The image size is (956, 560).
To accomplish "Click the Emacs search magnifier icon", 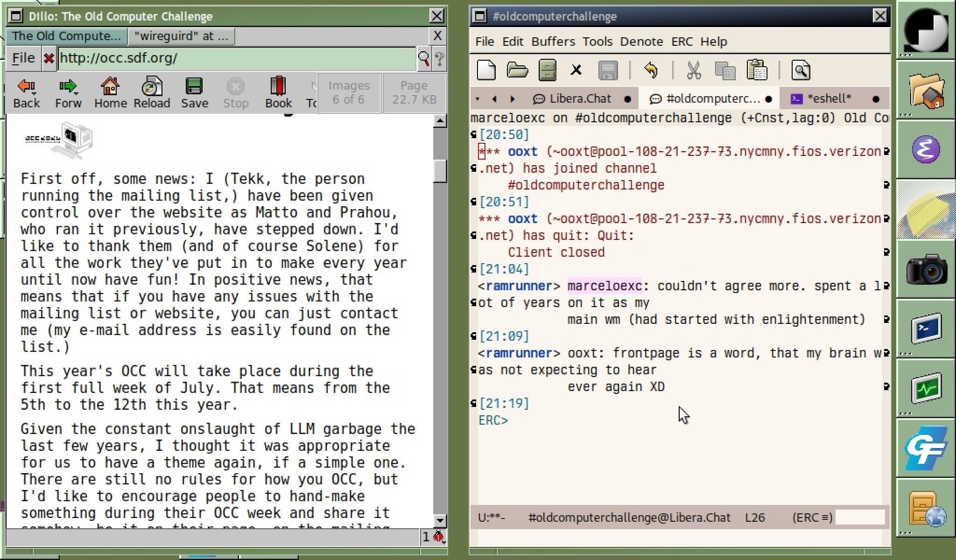I will (x=801, y=70).
